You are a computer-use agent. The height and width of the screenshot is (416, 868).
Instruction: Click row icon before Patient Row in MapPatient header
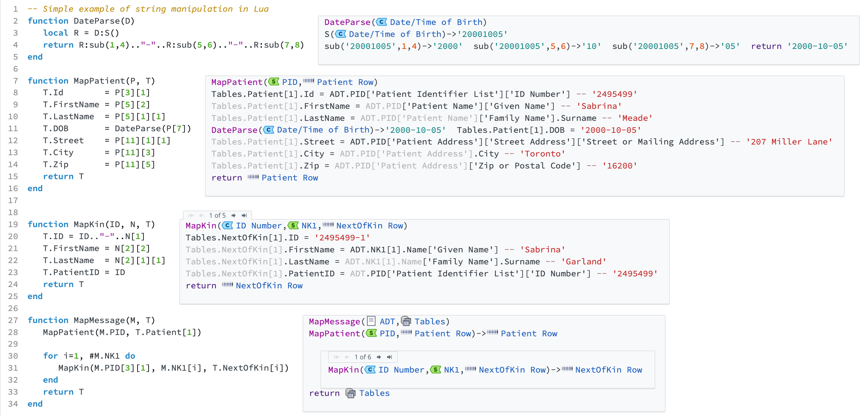point(308,81)
